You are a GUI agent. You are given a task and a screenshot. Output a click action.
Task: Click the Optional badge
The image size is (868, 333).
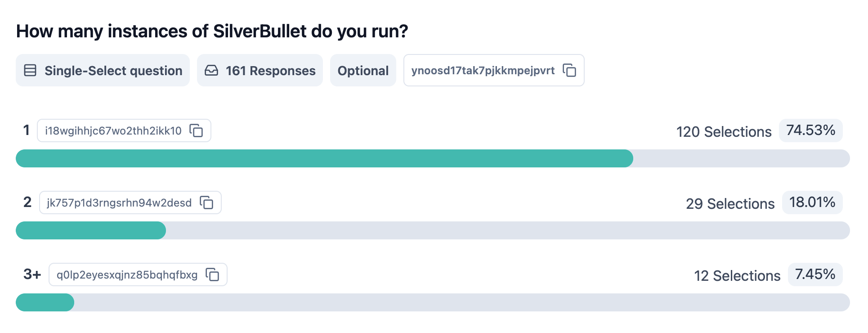[x=363, y=70]
